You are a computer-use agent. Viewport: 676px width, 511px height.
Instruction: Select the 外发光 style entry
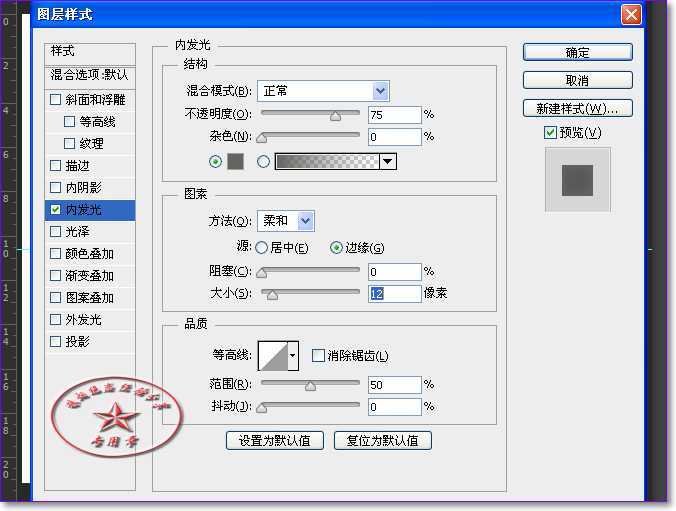[x=83, y=320]
